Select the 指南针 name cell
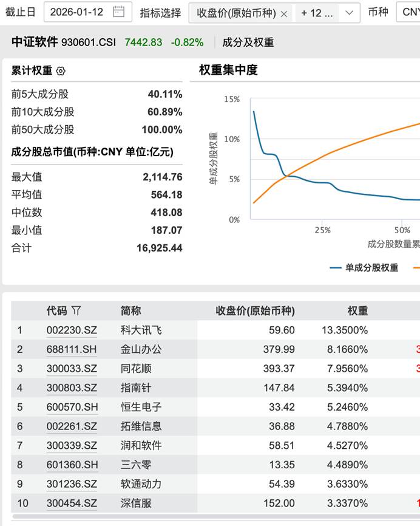This screenshot has height=526, width=420. tap(136, 388)
